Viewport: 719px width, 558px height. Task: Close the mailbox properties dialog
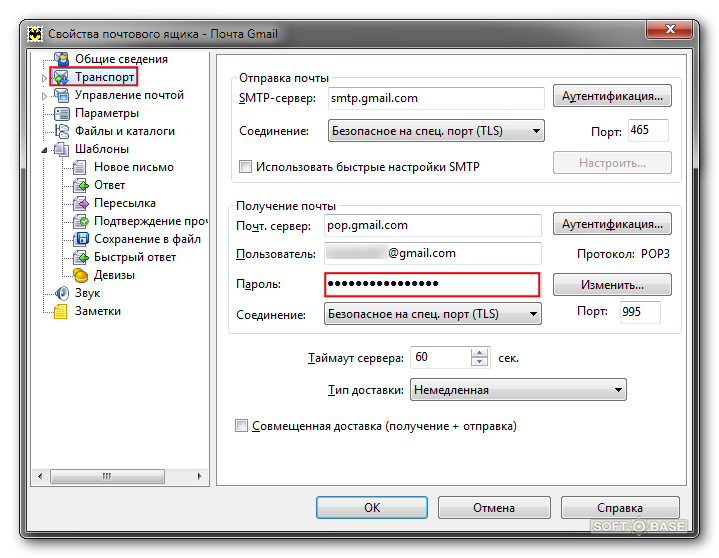[669, 29]
